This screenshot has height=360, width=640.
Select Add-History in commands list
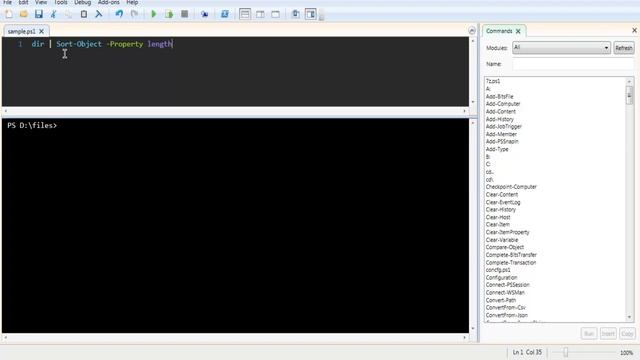pyautogui.click(x=500, y=119)
